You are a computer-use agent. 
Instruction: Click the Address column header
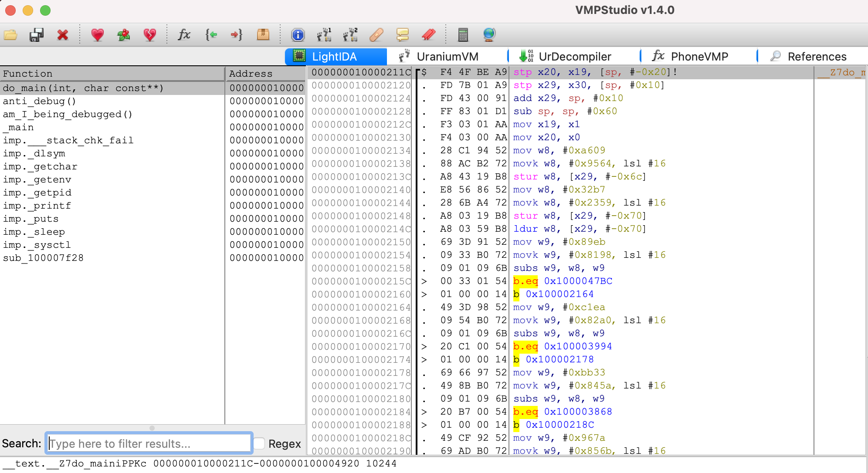point(265,74)
